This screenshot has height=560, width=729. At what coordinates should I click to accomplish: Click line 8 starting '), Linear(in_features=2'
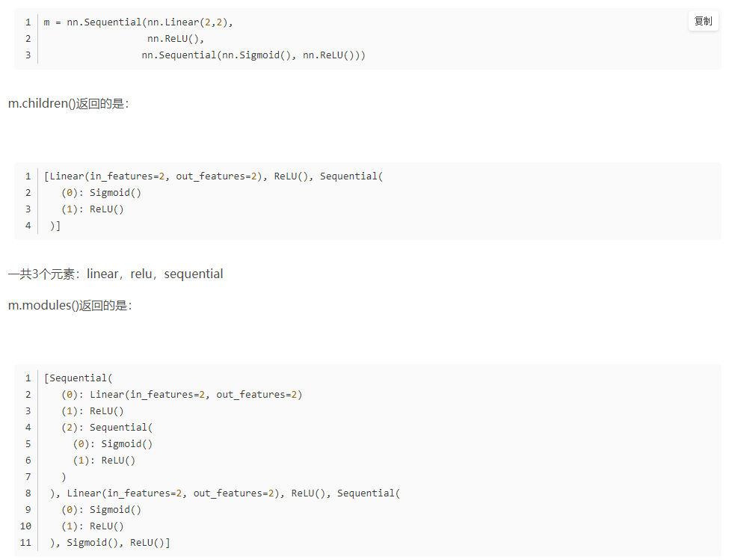coord(224,493)
